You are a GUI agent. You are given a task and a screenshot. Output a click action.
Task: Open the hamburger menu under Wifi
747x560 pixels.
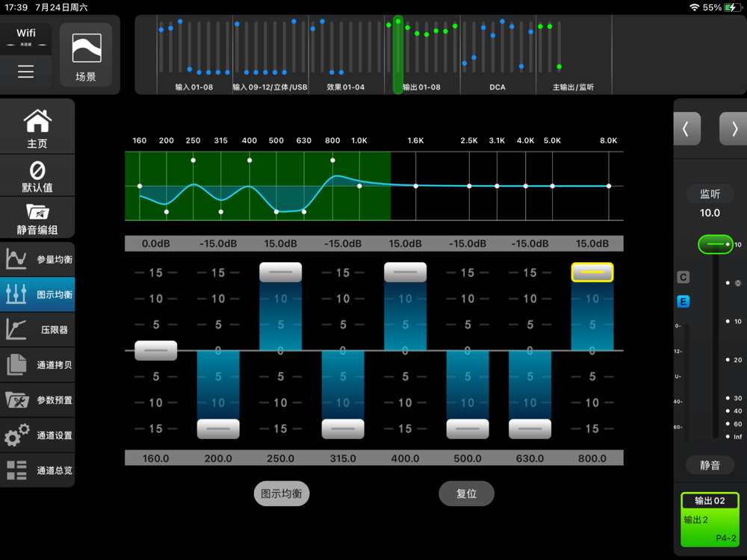[26, 72]
